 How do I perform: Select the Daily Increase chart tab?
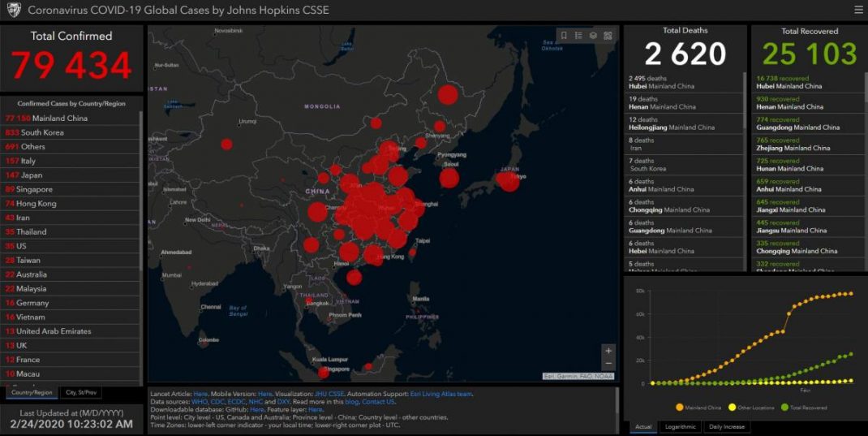point(726,427)
